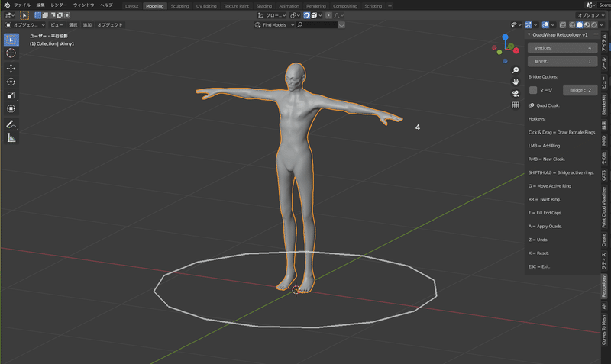Open the Retopology sidebar tab
The image size is (611, 364).
[604, 286]
